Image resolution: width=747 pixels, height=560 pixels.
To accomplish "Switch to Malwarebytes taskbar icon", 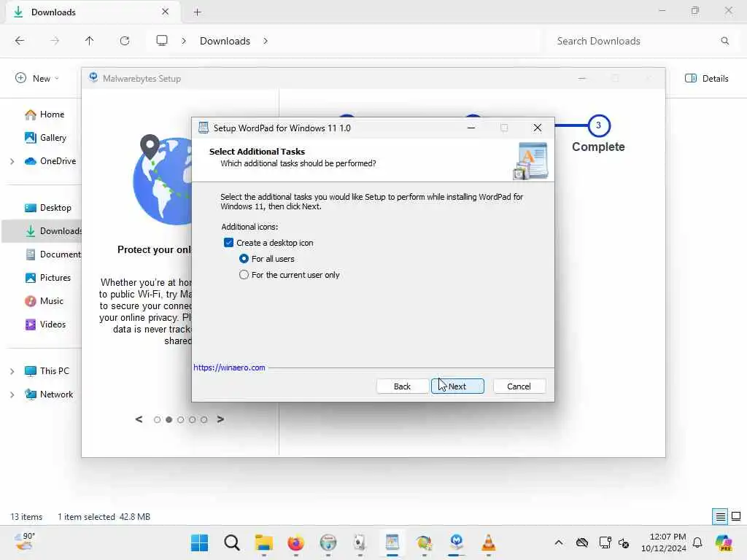I will pyautogui.click(x=457, y=542).
